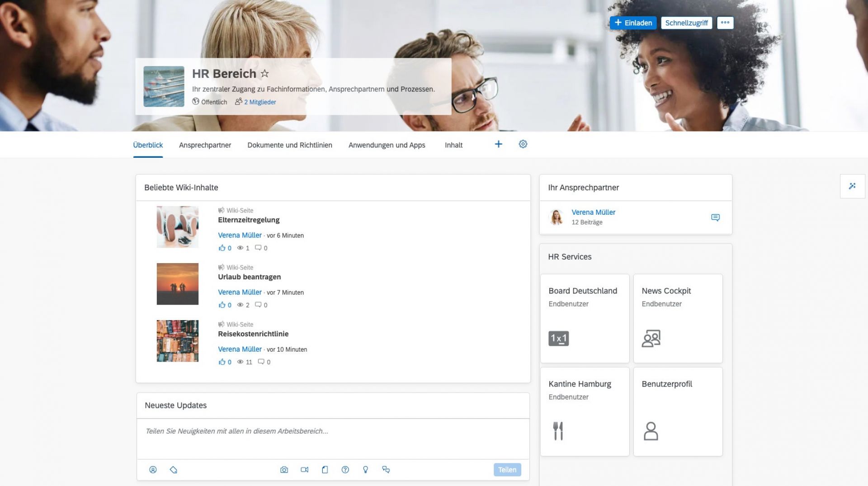Click the tag icon in update toolbar
868x486 pixels.
coord(173,470)
